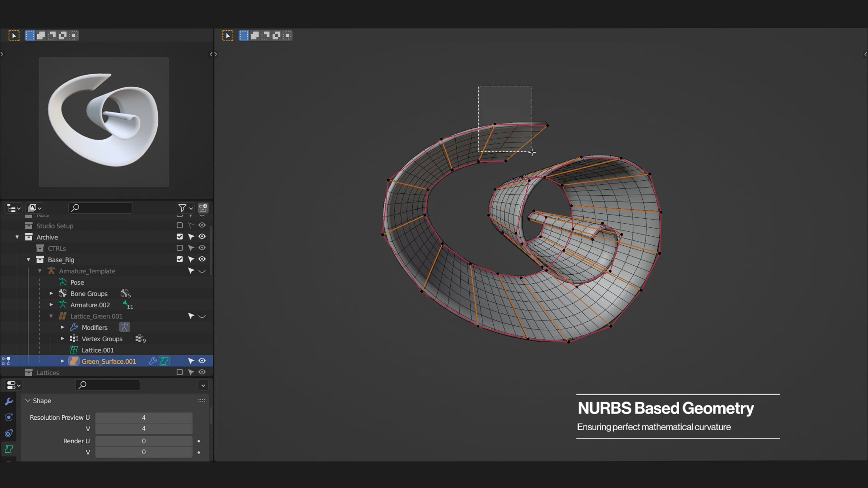Click the armature modifier icon beside Modifiers
The height and width of the screenshot is (488, 868).
tap(124, 327)
